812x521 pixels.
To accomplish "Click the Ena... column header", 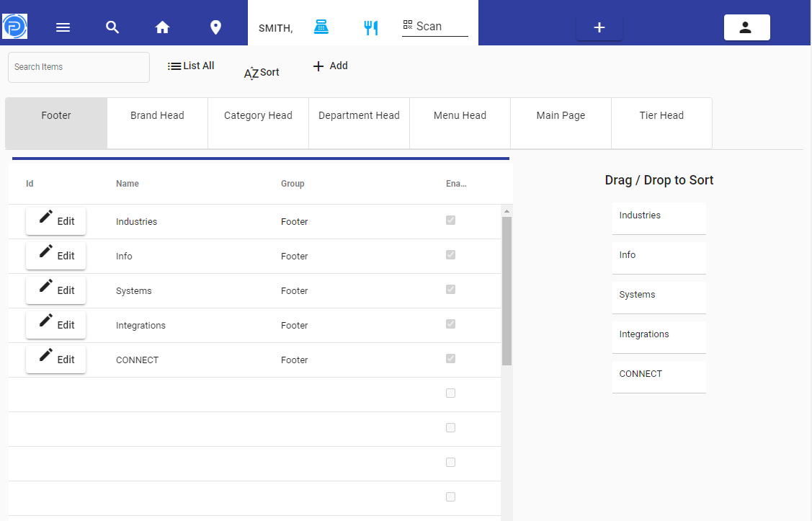I will point(456,184).
